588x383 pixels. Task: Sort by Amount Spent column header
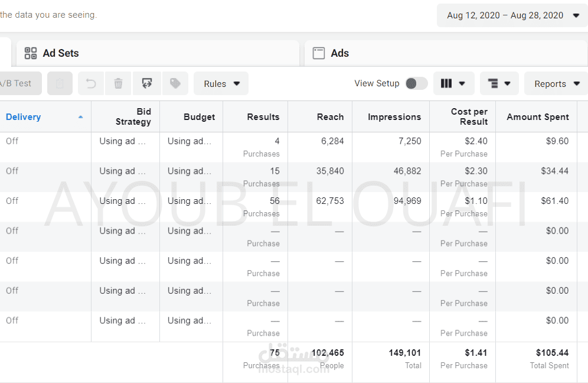[537, 117]
